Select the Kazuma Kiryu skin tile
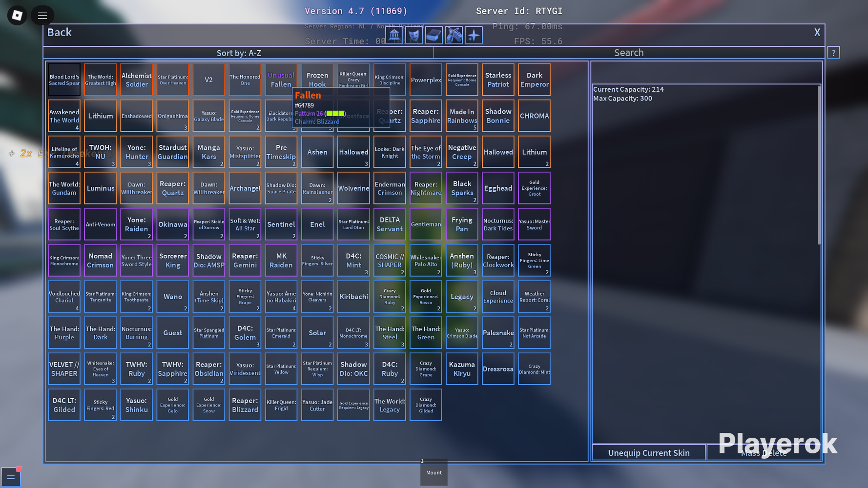This screenshot has width=868, height=488. [x=462, y=368]
